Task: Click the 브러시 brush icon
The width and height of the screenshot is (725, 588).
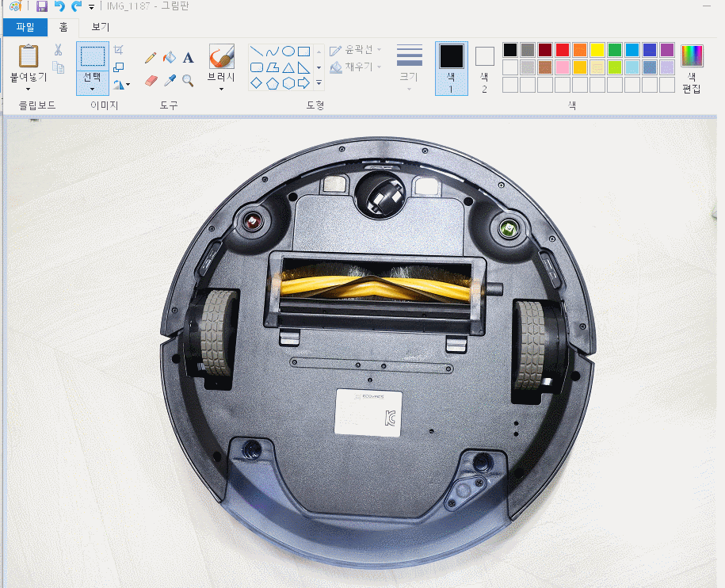Action: (222, 56)
